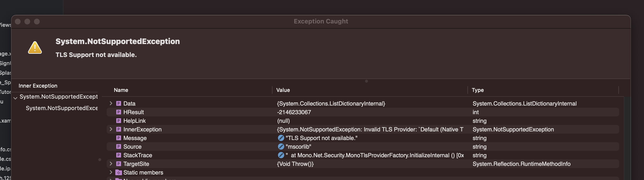Select the top System.NotSupportedException tree item
Image resolution: width=644 pixels, height=180 pixels.
(x=59, y=96)
